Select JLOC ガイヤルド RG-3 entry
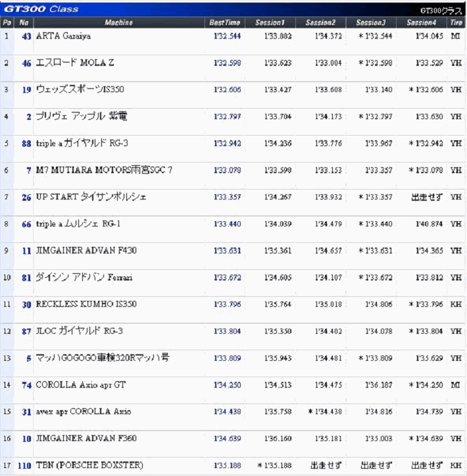 tap(79, 331)
